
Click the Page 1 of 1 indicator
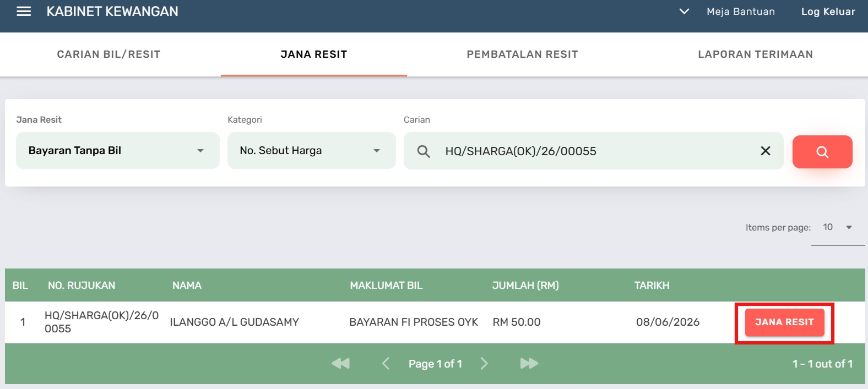[x=435, y=364]
